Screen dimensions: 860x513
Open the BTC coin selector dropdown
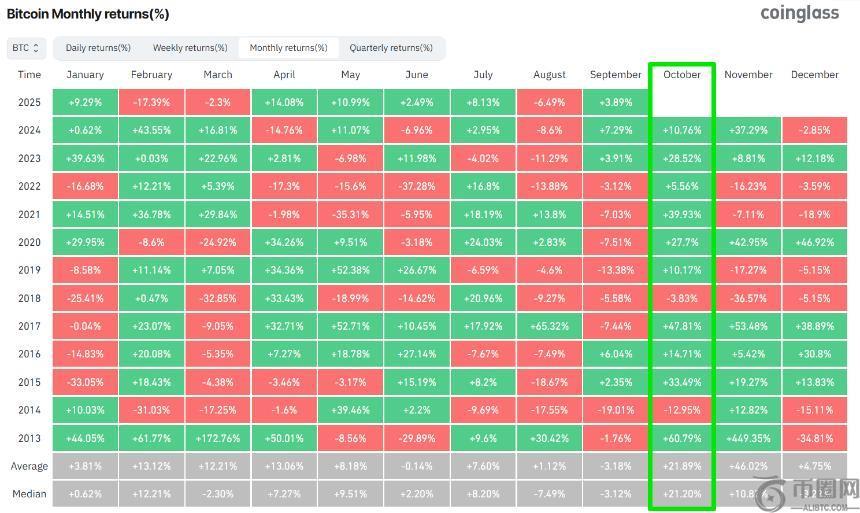pyautogui.click(x=26, y=48)
